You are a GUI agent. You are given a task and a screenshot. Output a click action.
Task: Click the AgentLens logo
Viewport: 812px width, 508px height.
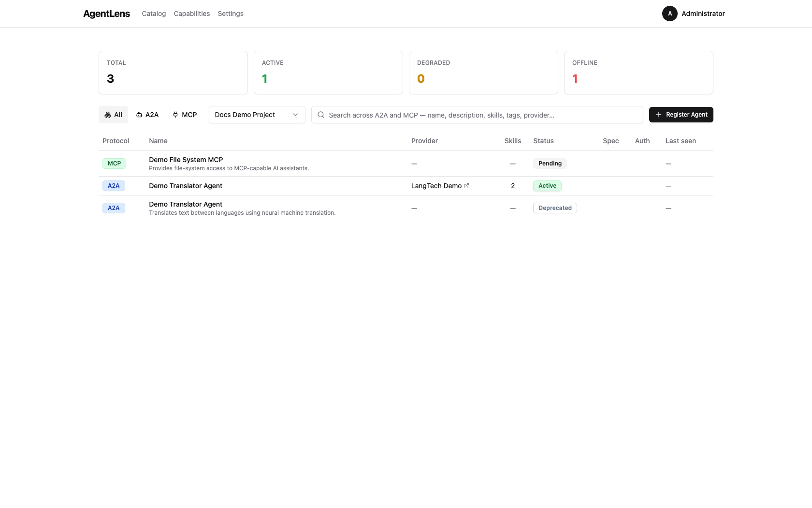click(106, 14)
